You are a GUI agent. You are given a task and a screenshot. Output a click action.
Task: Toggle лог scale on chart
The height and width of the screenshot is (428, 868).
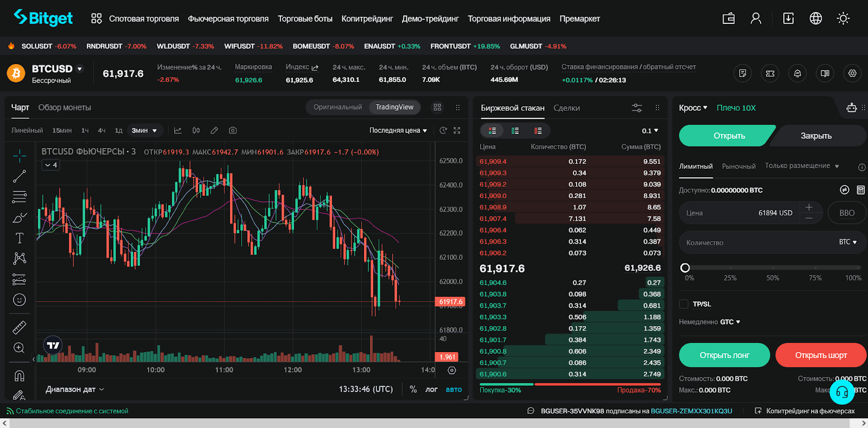431,389
